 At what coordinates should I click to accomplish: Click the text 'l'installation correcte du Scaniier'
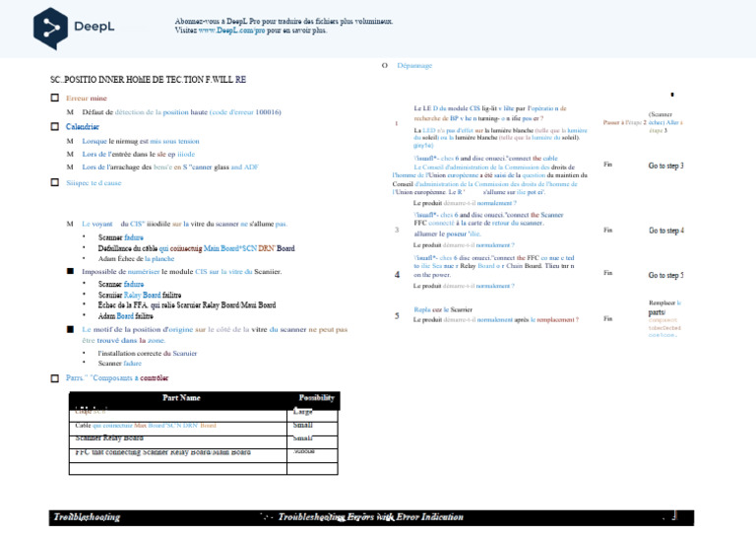148,353
